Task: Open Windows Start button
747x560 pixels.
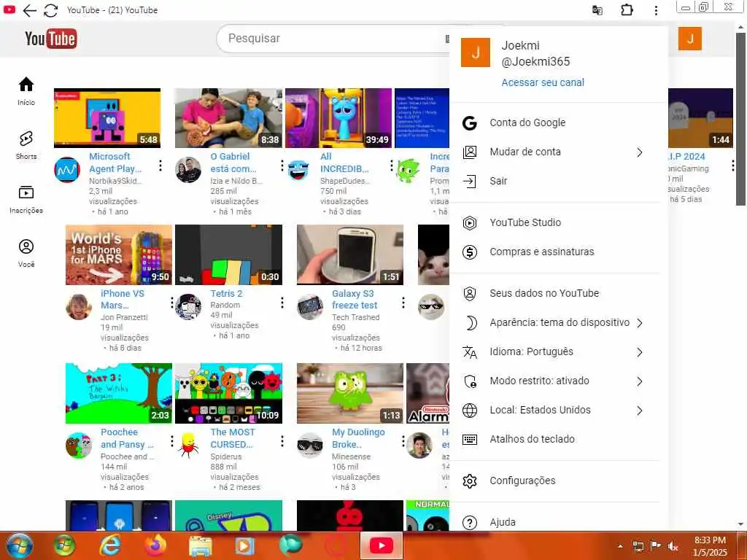Action: 19,545
